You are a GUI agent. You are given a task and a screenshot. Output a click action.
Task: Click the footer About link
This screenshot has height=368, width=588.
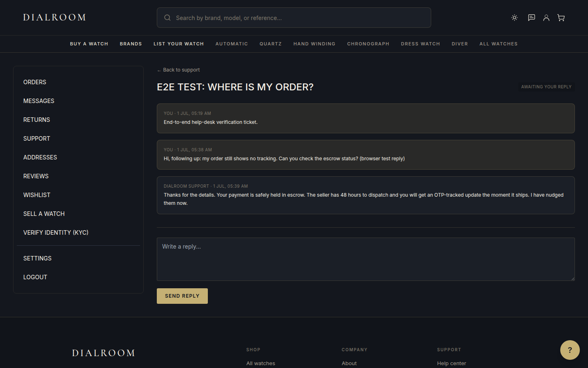coord(349,363)
